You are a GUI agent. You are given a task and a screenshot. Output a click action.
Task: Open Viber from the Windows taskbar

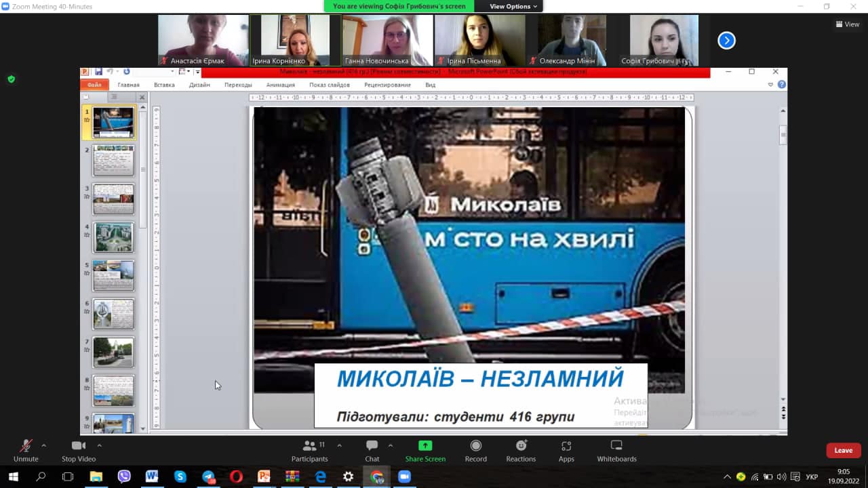[124, 476]
